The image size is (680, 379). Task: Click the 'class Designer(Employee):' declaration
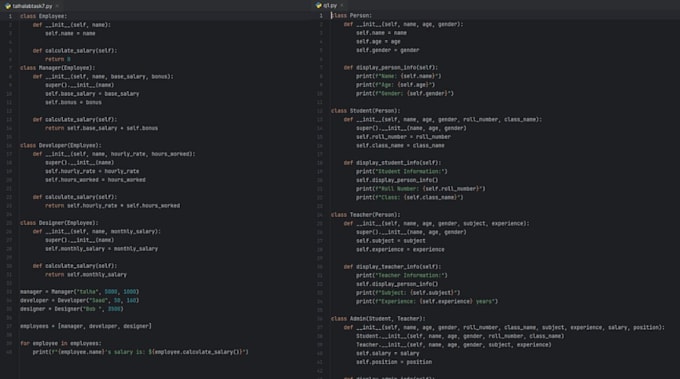click(x=59, y=223)
